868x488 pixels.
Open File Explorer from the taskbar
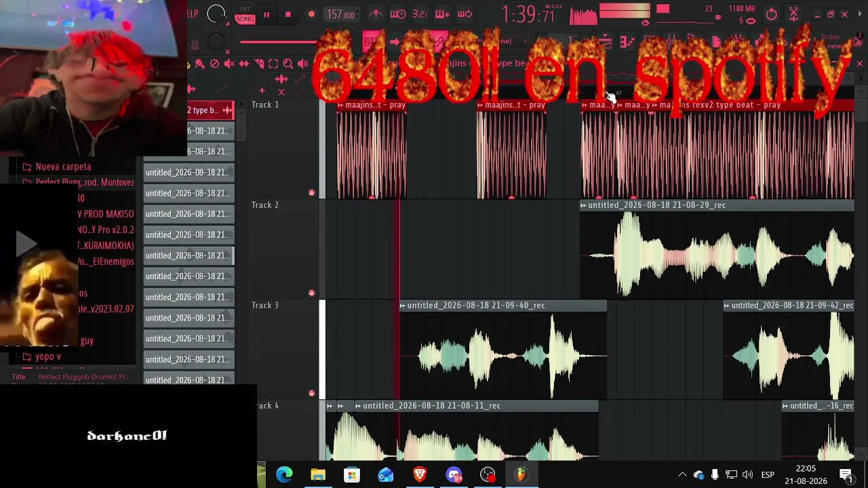coord(318,474)
